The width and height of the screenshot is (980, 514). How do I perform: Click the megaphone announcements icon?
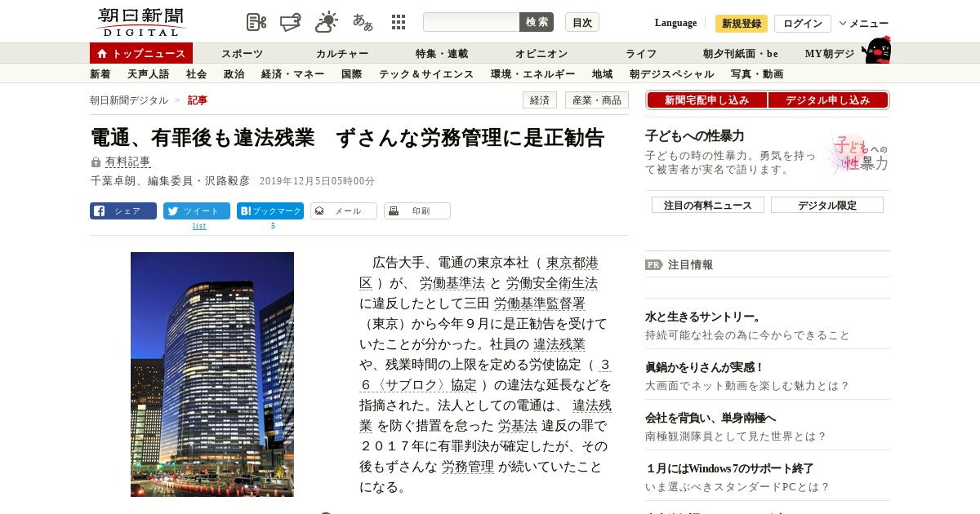click(x=291, y=22)
